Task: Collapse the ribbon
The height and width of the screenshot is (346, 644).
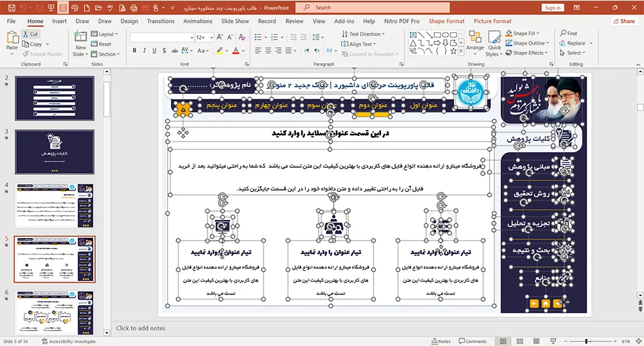Action: click(638, 64)
